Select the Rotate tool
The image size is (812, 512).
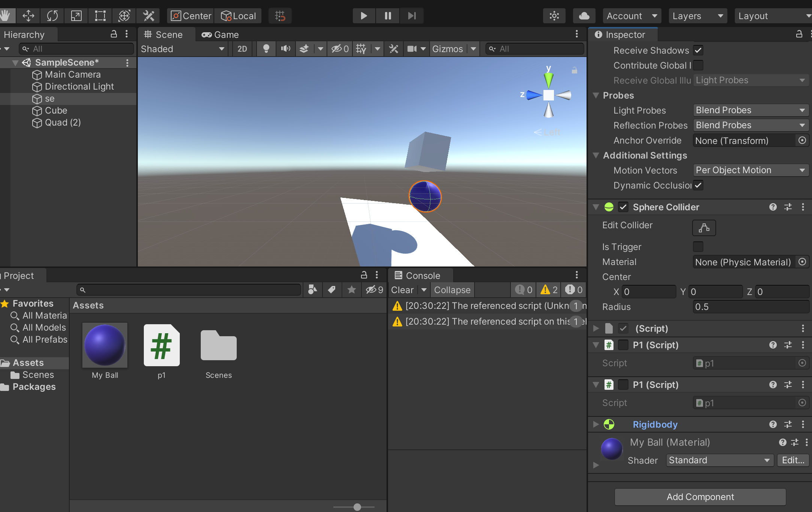point(52,16)
